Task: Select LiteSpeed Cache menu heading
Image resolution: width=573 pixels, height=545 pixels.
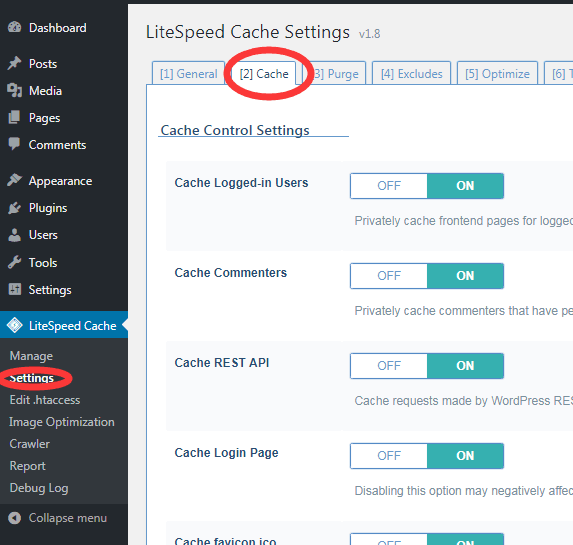Action: tap(64, 325)
